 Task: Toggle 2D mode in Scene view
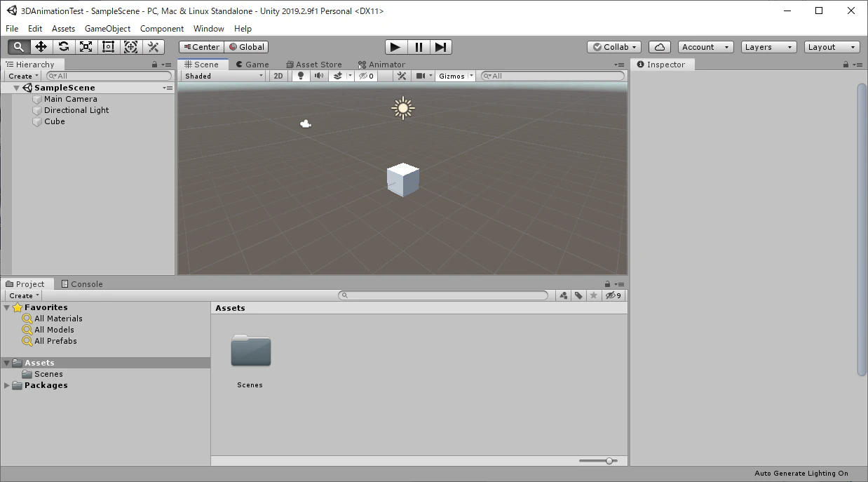click(x=278, y=76)
